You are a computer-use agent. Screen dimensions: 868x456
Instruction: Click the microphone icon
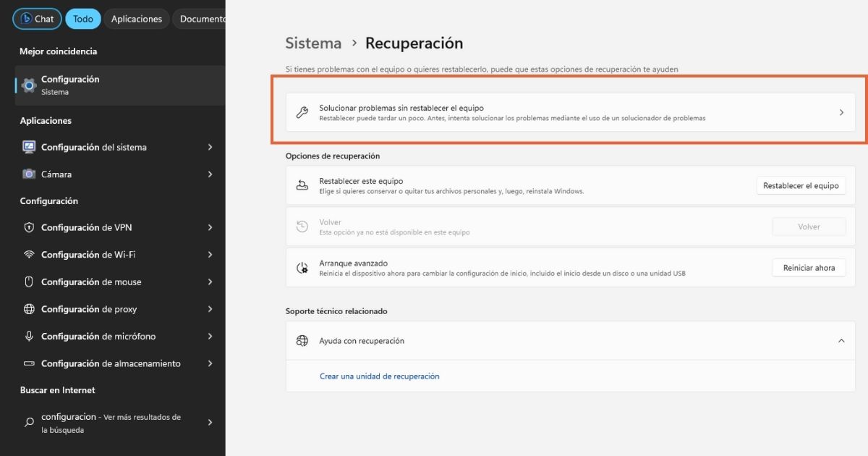point(29,337)
